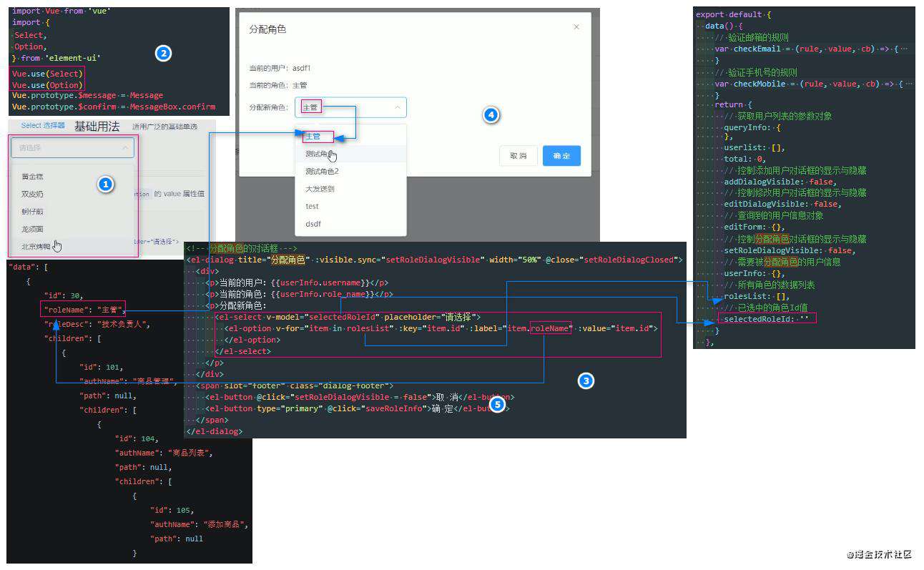This screenshot has width=924, height=570.
Task: Click the 当前的角色: 主管 line in the dialog
Action: [278, 85]
